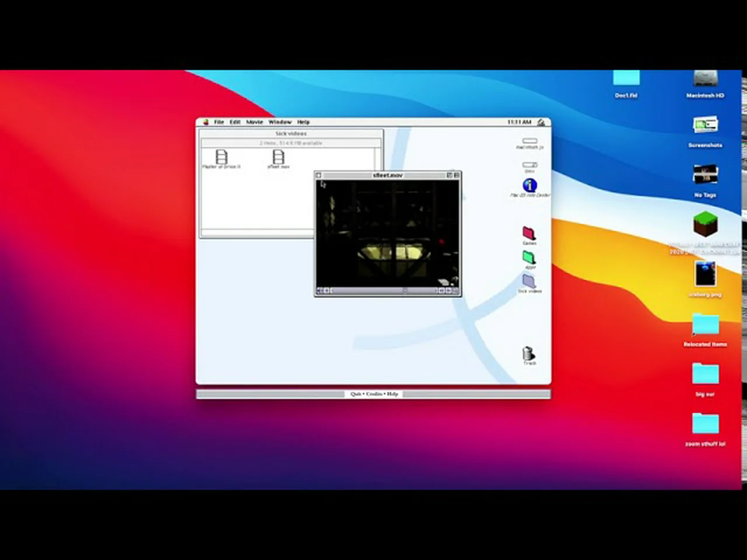Viewport: 747px width, 560px height.
Task: Collapse the sfleet.mov window with windowshade box
Action: 456,175
